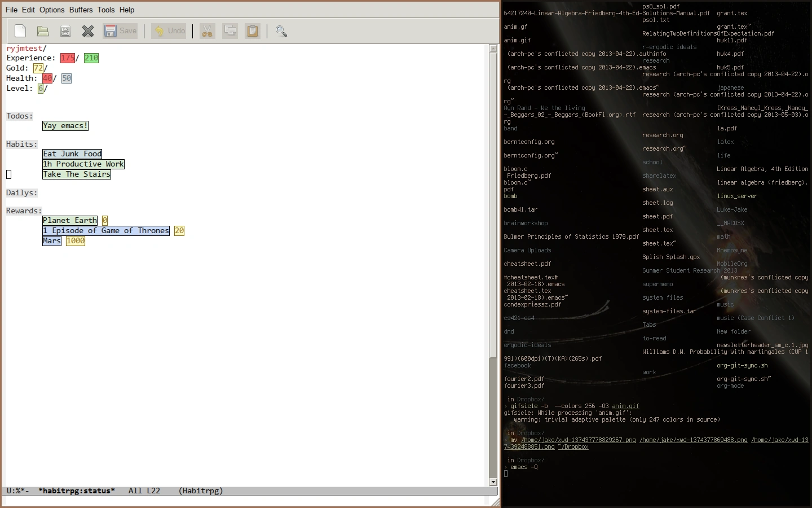The image size is (812, 508).
Task: Click the Cut scissors toolbar icon
Action: [x=208, y=31]
